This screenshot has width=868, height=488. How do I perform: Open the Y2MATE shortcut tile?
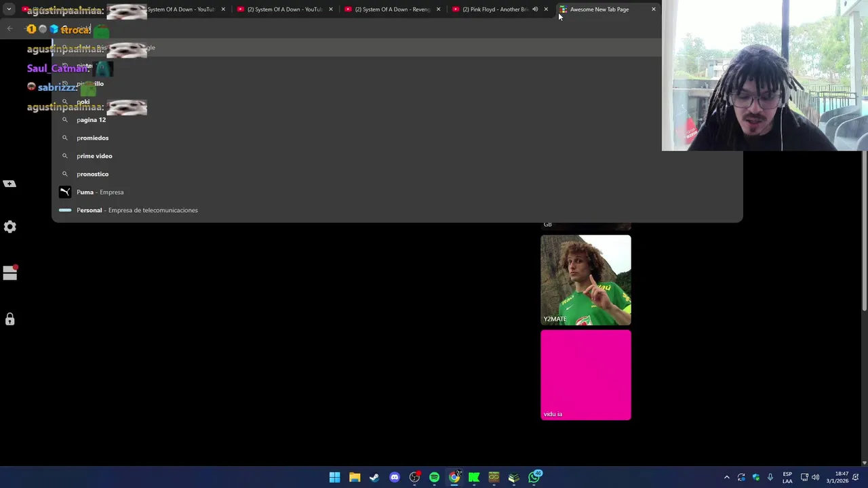(586, 280)
